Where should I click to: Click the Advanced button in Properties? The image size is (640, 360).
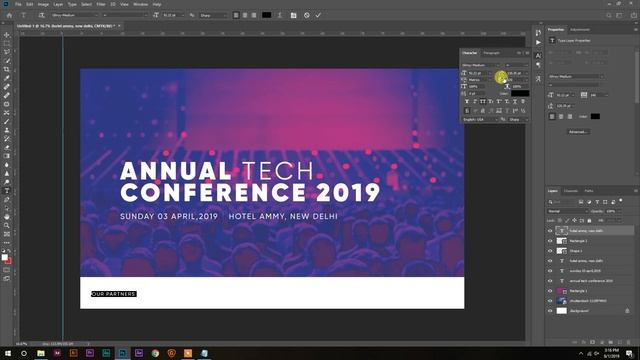pos(578,132)
